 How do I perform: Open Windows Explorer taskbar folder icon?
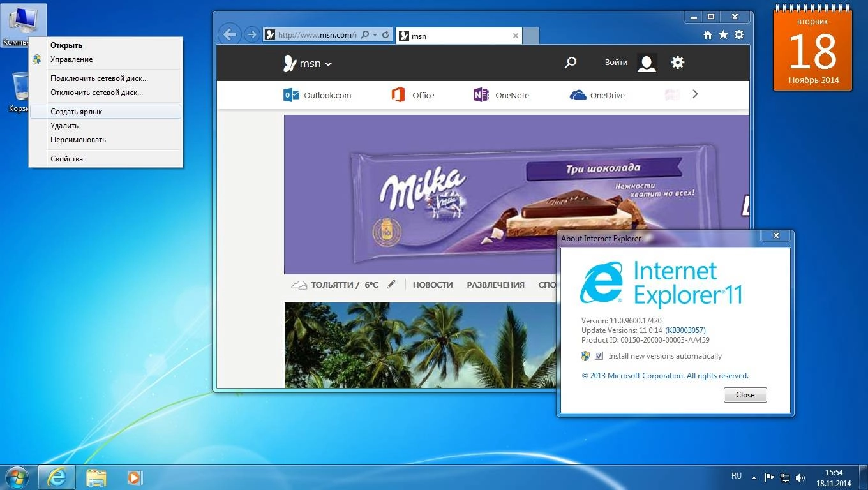click(x=96, y=477)
